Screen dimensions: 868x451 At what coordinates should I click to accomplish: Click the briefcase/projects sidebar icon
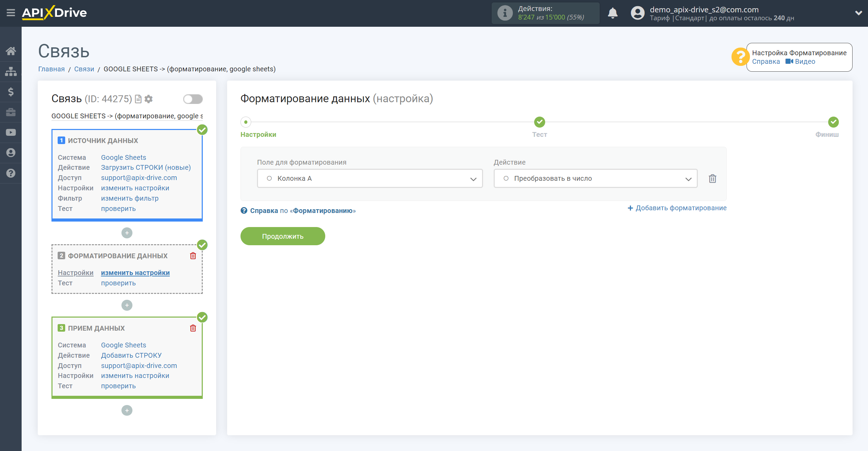pyautogui.click(x=10, y=111)
